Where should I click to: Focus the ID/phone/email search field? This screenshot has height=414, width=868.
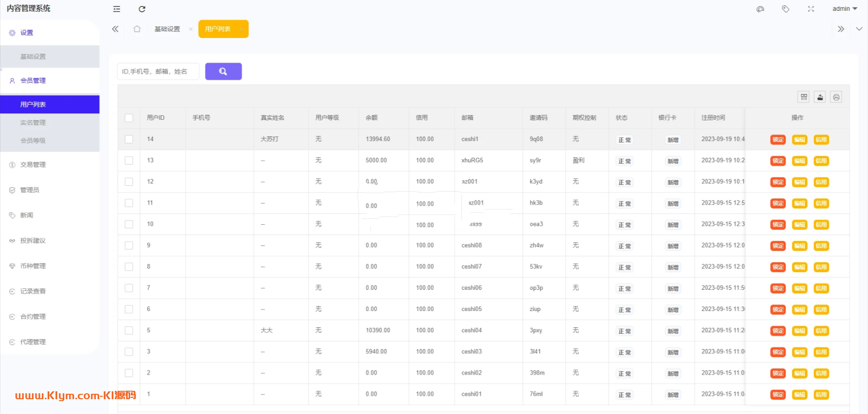pos(158,71)
